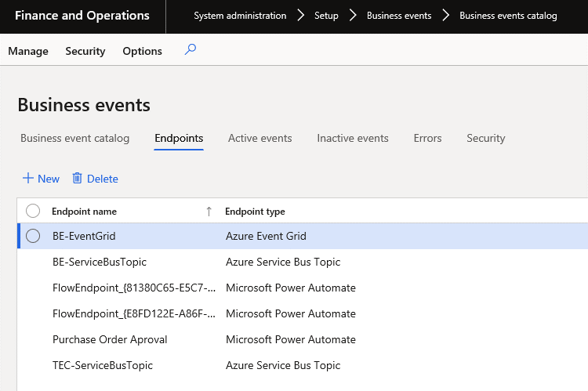The width and height of the screenshot is (588, 391).
Task: Click the plus icon for New
Action: pyautogui.click(x=28, y=179)
